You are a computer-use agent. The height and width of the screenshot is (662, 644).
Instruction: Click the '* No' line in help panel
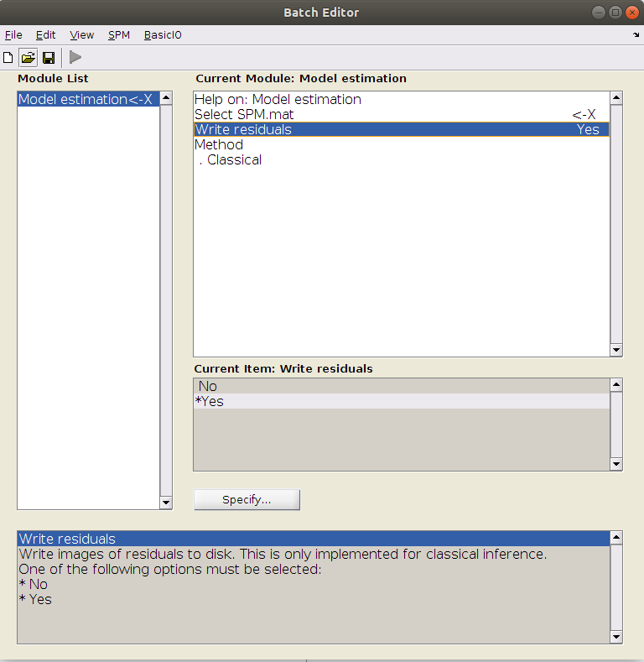pyautogui.click(x=314, y=584)
